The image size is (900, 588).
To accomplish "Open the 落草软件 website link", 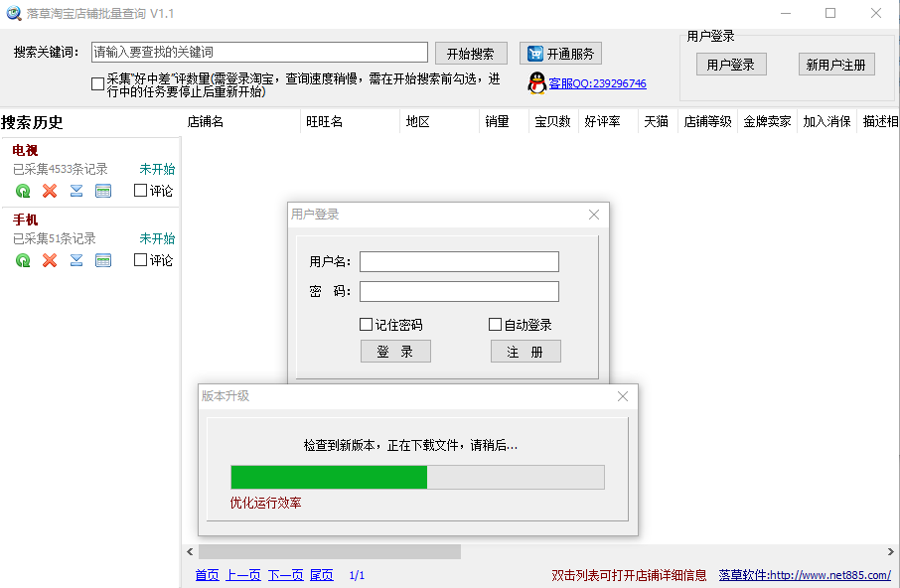I will tap(805, 575).
